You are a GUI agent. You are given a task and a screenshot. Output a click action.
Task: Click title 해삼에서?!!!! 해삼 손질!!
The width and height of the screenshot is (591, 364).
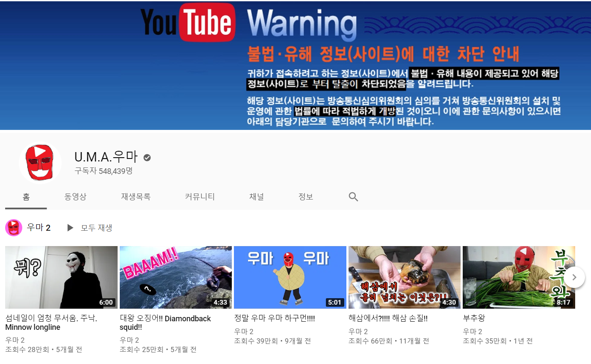pyautogui.click(x=388, y=319)
